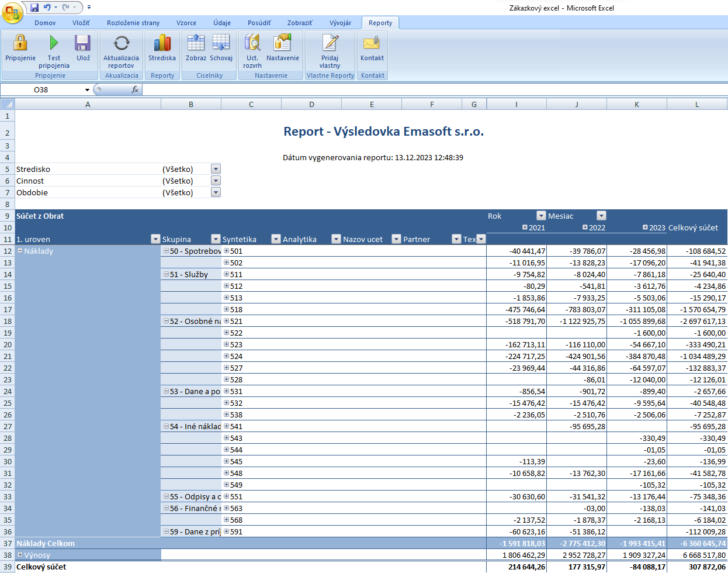Click the Pripojenie padlock icon
This screenshot has height=573, width=728.
click(20, 43)
